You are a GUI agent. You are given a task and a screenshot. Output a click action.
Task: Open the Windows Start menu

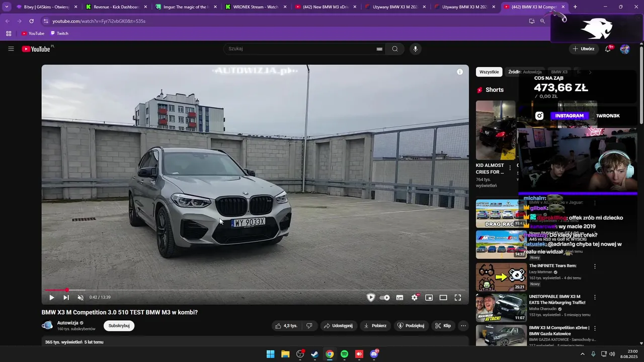point(270,354)
